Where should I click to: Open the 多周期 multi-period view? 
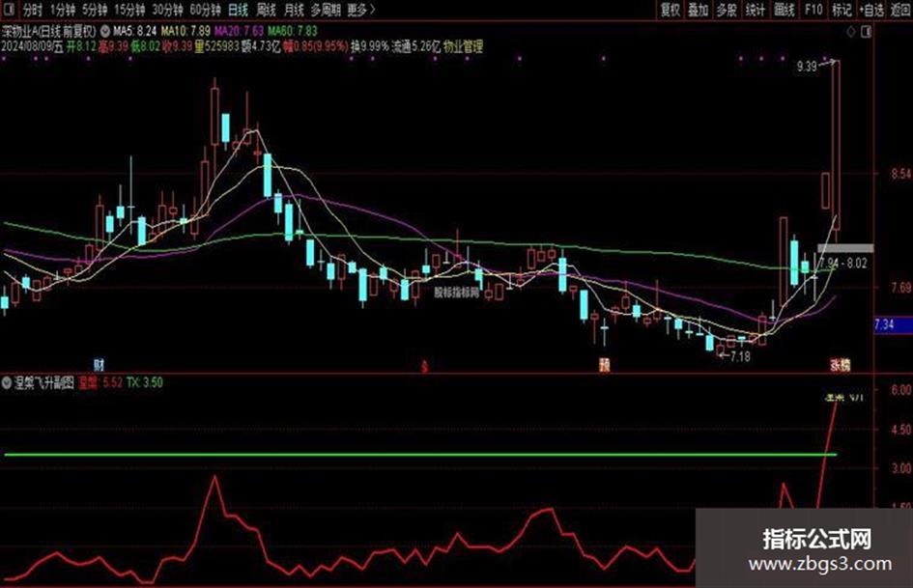[x=326, y=10]
